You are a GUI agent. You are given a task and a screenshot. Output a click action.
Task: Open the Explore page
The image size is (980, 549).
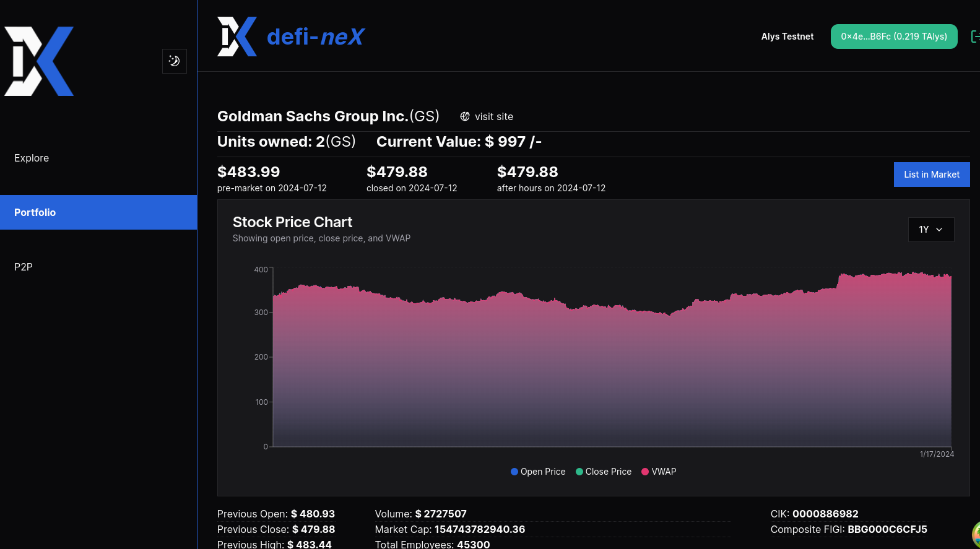[x=32, y=158]
